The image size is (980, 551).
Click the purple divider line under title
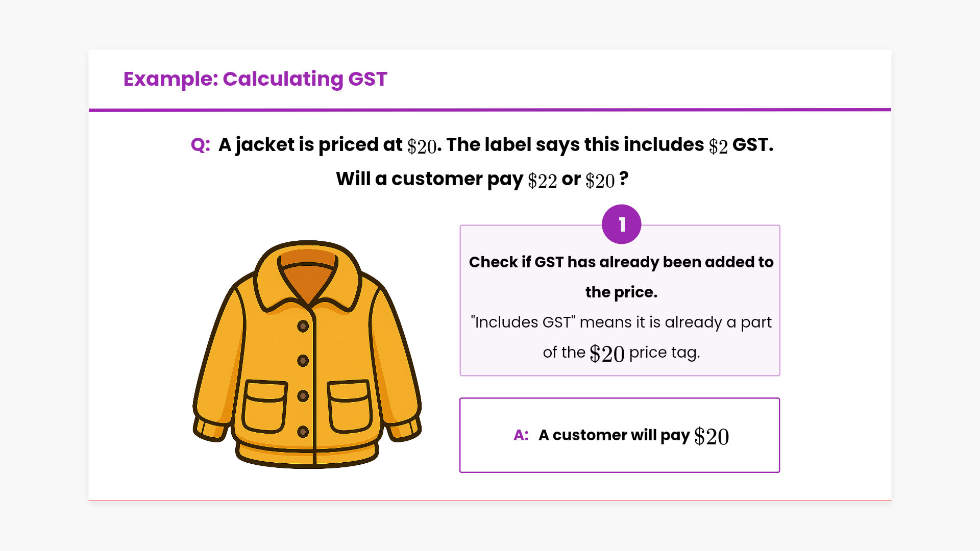(x=490, y=110)
